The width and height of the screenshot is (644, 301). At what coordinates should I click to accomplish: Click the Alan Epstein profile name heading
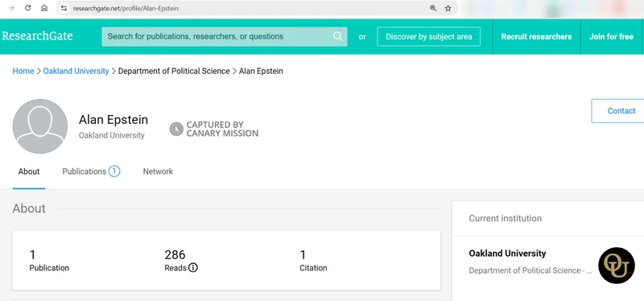114,119
